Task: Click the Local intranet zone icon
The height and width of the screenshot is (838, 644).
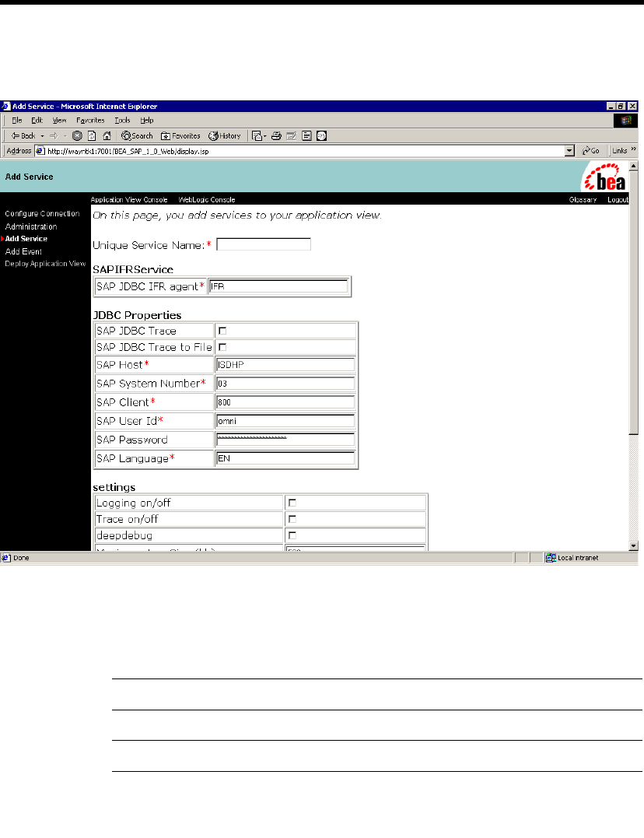Action: tap(551, 558)
